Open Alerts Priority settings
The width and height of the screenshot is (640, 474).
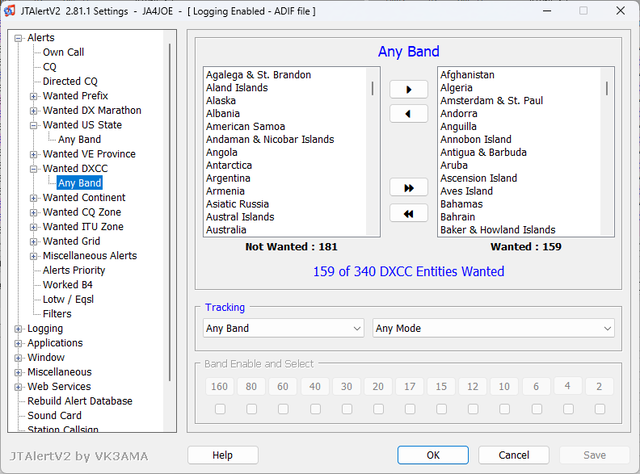(x=74, y=270)
